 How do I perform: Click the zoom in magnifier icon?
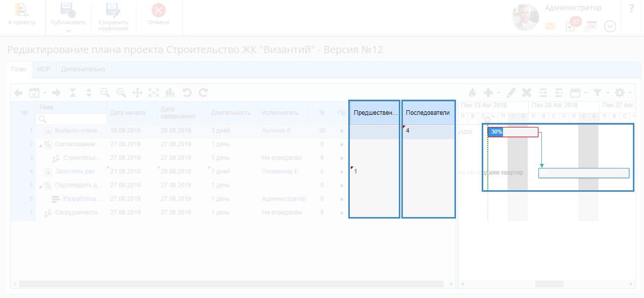[121, 93]
